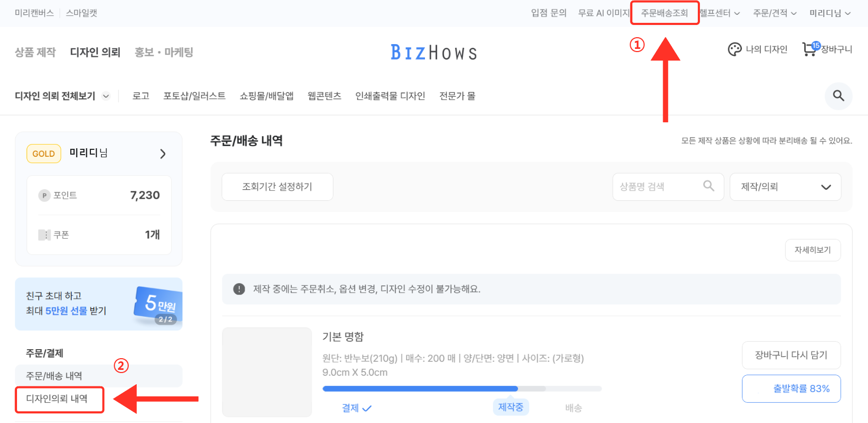Click the coupon icon next to 쿠폰
The height and width of the screenshot is (423, 868).
(x=44, y=235)
